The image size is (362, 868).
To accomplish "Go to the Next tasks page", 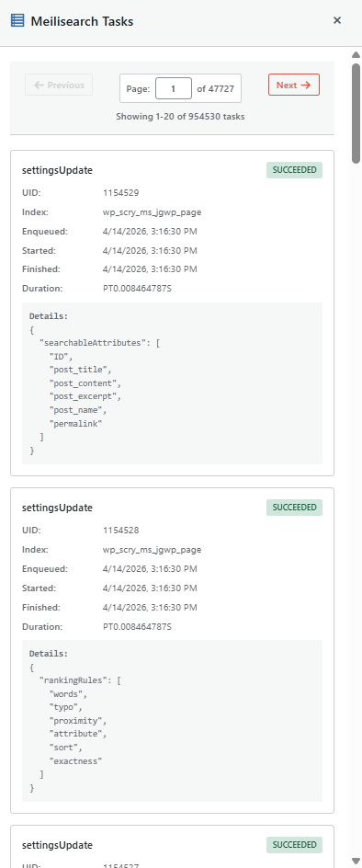I will coord(294,86).
